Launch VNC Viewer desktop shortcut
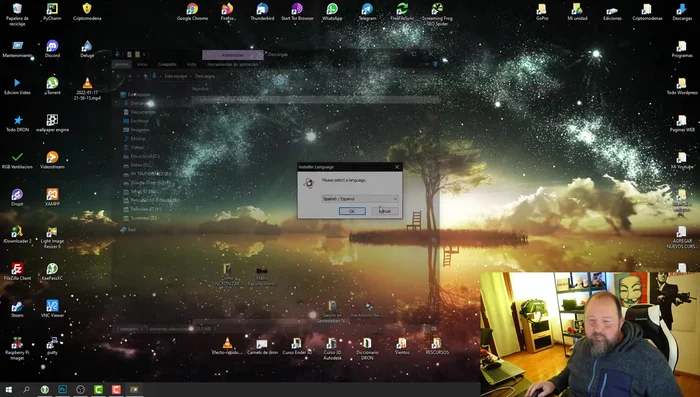Image resolution: width=700 pixels, height=397 pixels. pyautogui.click(x=52, y=309)
